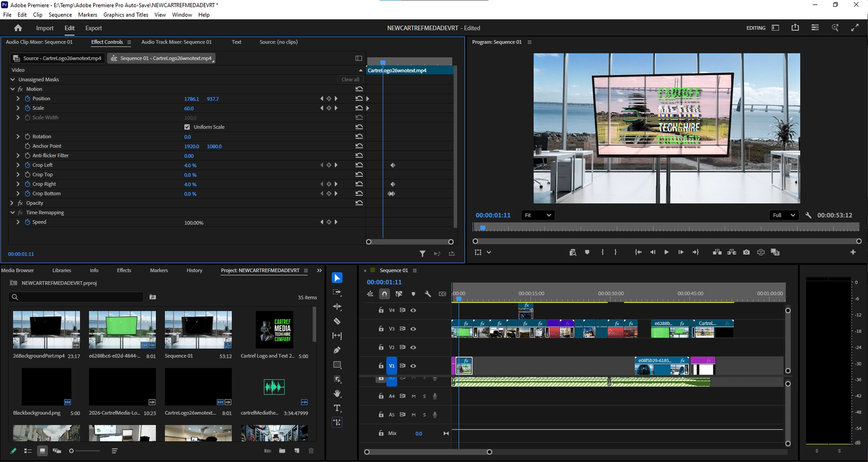
Task: Activate the Pen tool
Action: pos(337,350)
